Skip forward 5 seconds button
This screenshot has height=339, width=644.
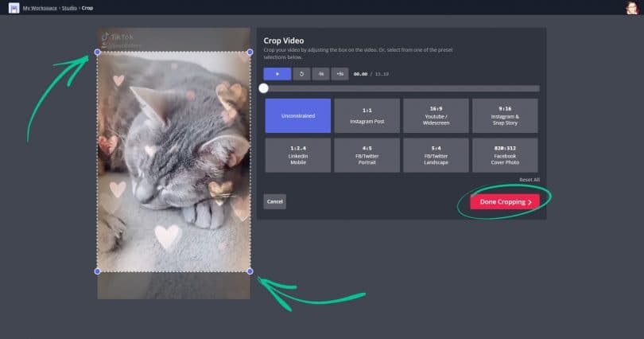tap(340, 74)
